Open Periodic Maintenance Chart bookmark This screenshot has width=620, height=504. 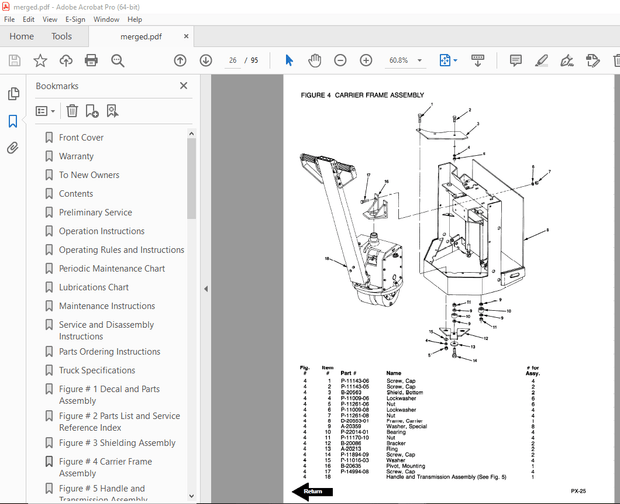tap(112, 268)
